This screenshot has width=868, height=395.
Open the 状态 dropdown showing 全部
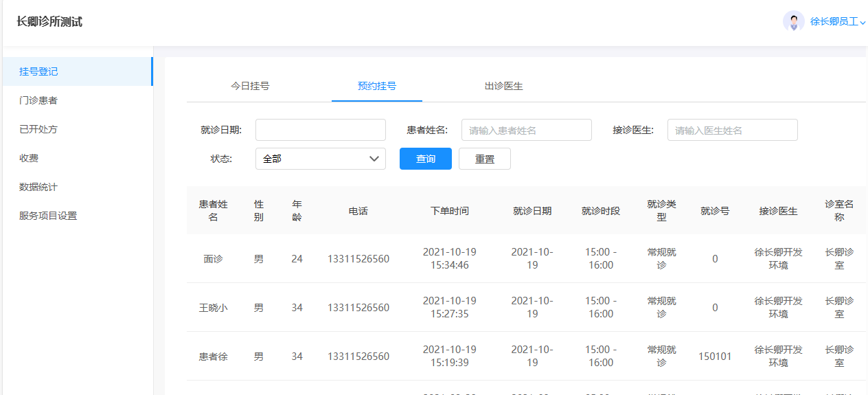[321, 159]
